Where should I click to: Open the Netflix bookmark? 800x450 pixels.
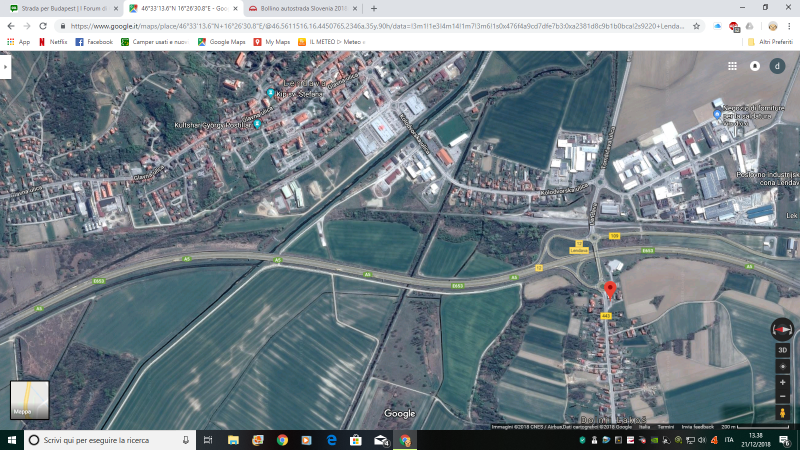(52, 42)
